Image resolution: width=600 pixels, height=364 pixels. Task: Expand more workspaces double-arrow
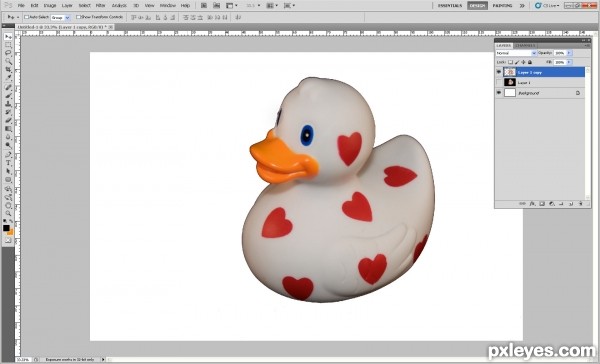[x=522, y=5]
